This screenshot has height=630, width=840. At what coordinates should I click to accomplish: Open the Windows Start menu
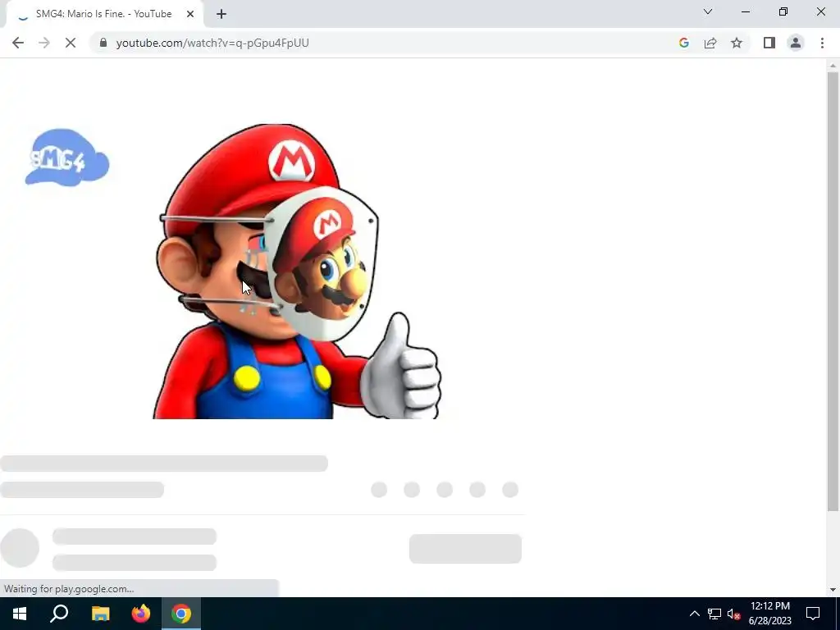(x=20, y=614)
